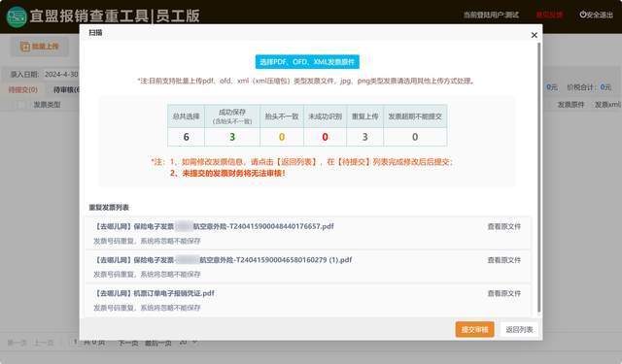Click the 重复发票列表 heading
Viewport: 622px width, 364px height.
(x=109, y=208)
